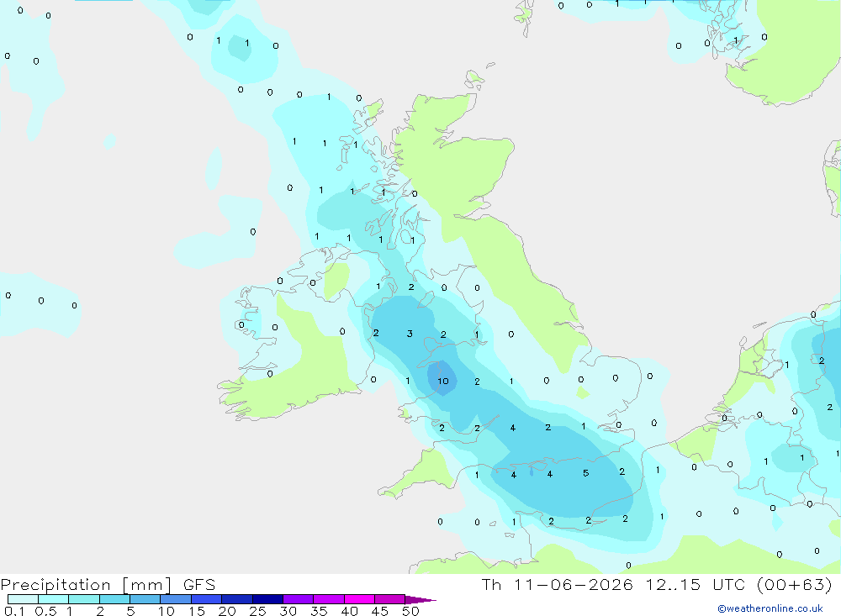Click the weatheronline.co.uk copyright link
841x616 pixels.
(770, 608)
